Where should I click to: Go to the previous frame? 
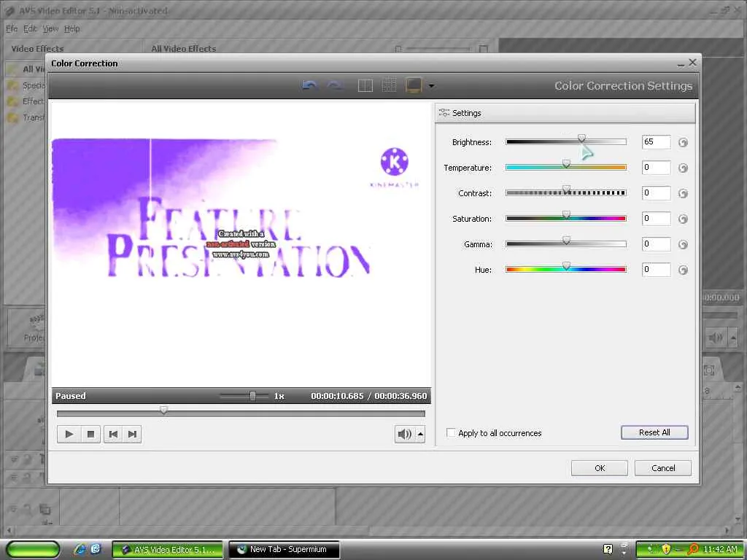113,434
